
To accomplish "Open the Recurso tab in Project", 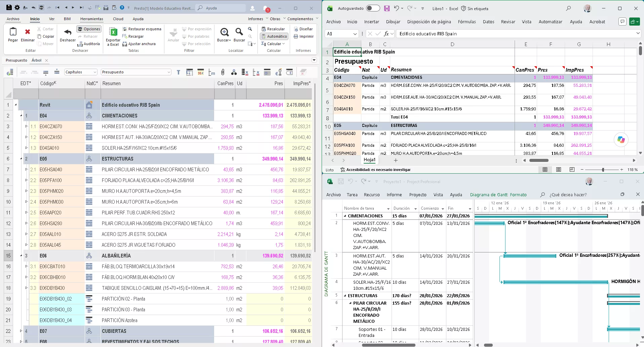I will 372,195.
